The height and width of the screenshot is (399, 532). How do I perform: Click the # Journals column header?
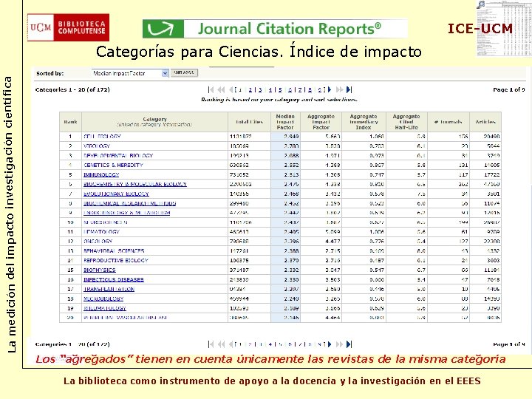pyautogui.click(x=449, y=122)
